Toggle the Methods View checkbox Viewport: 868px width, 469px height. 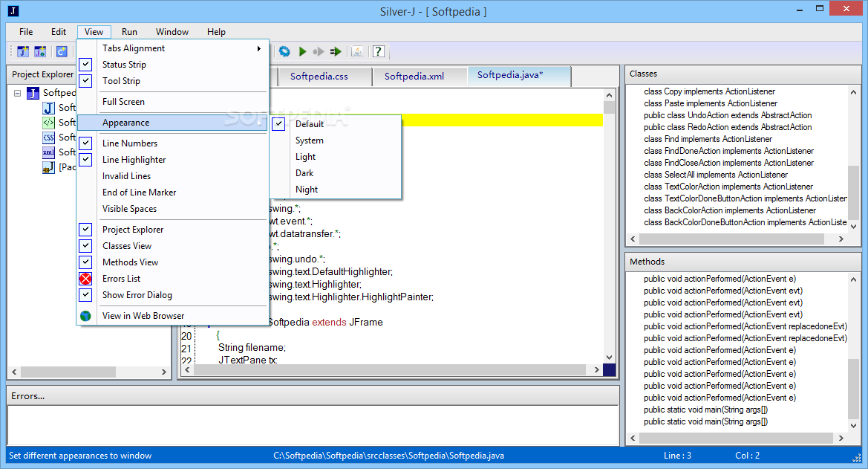point(85,262)
